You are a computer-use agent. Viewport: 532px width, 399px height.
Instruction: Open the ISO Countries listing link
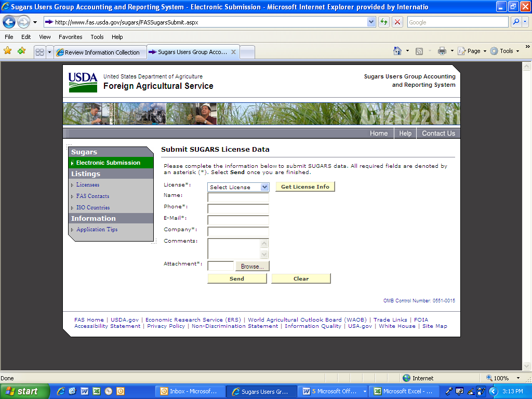[x=93, y=208]
